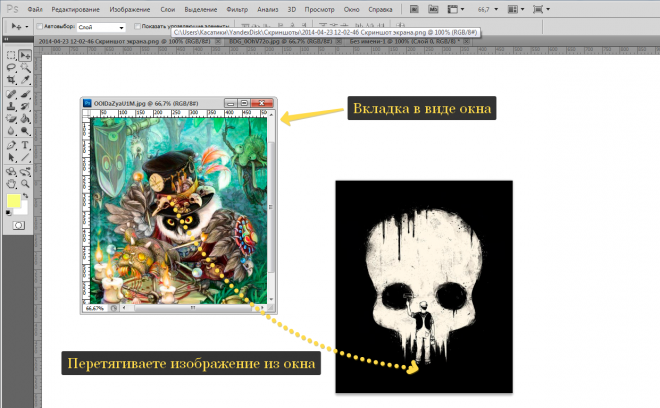
Task: Select the Clone Stamp tool
Action: [11, 106]
